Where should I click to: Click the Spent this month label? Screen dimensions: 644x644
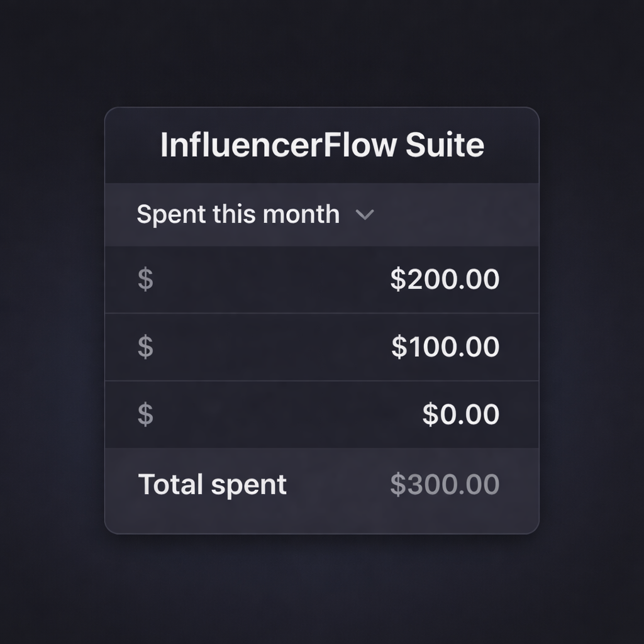click(x=238, y=214)
